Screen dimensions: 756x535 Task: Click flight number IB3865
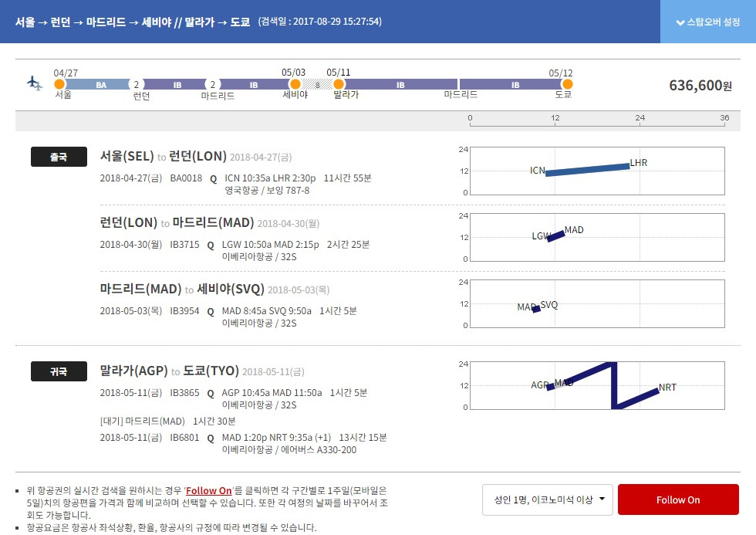coord(184,393)
